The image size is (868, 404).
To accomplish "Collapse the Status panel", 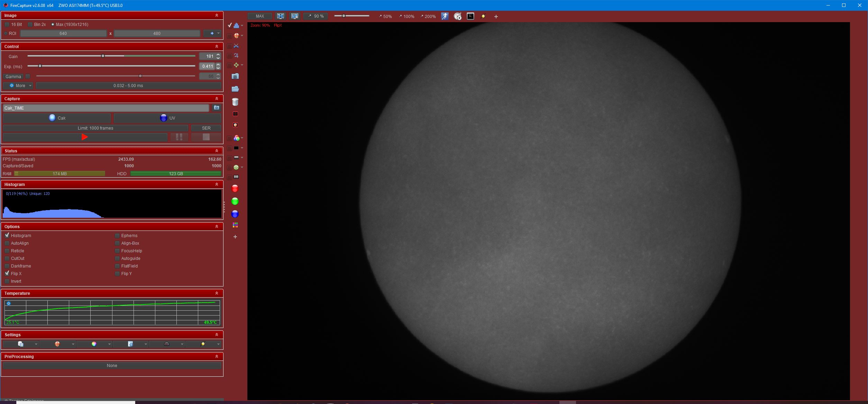I will [217, 151].
